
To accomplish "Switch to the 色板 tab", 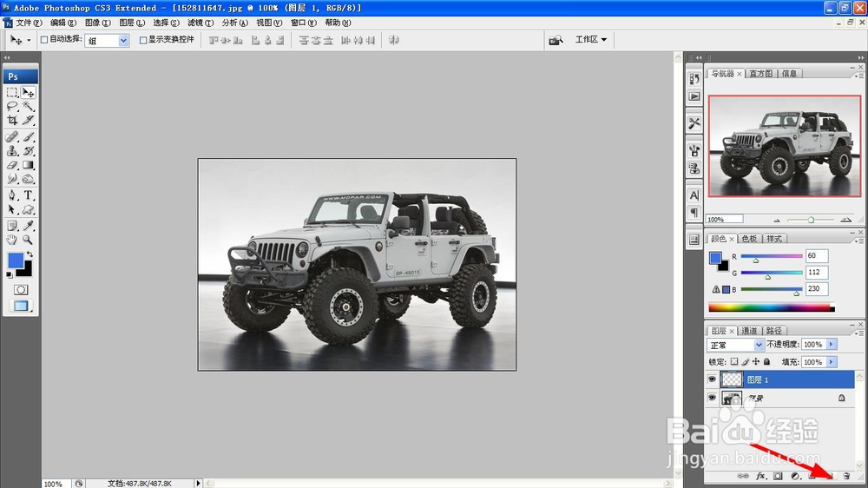I will [x=749, y=239].
